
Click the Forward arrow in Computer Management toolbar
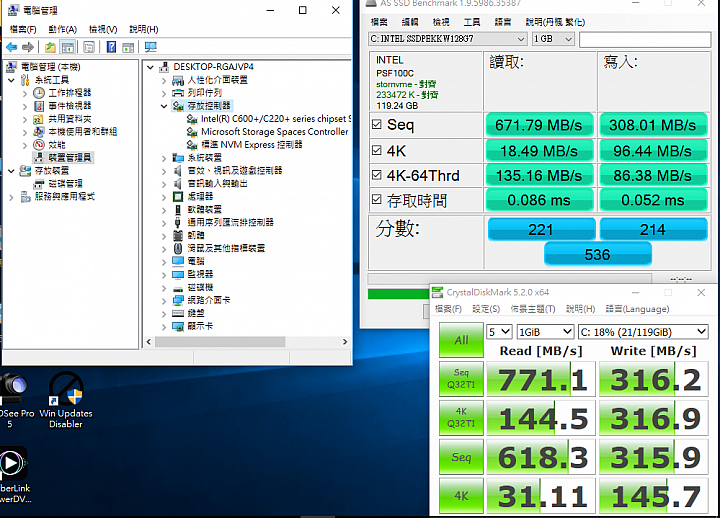click(28, 47)
